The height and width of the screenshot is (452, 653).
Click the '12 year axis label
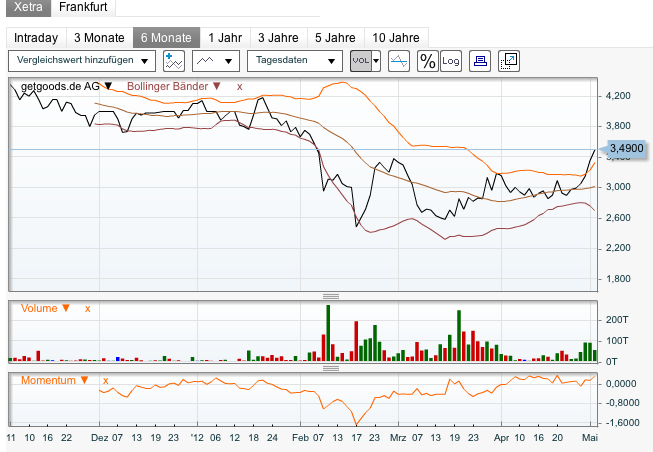197,438
